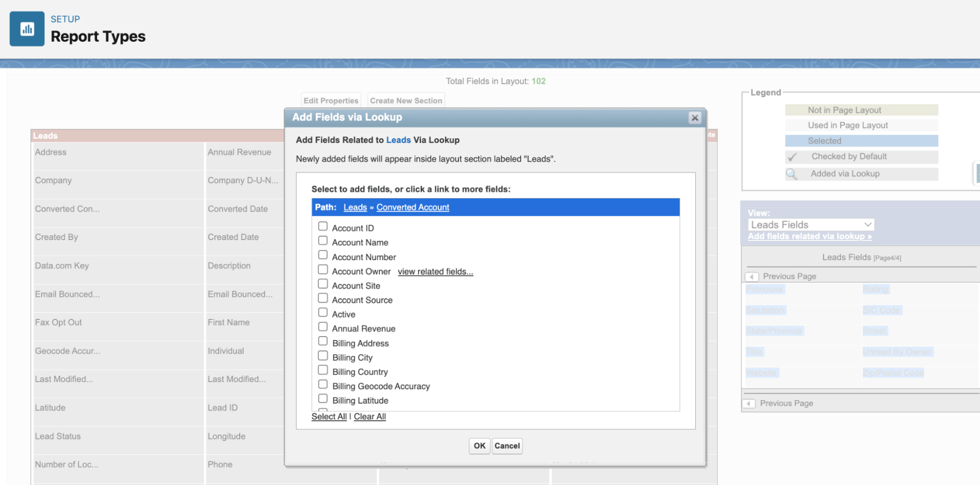Image resolution: width=980 pixels, height=485 pixels.
Task: Click the Converted Date layout field
Action: click(x=245, y=213)
